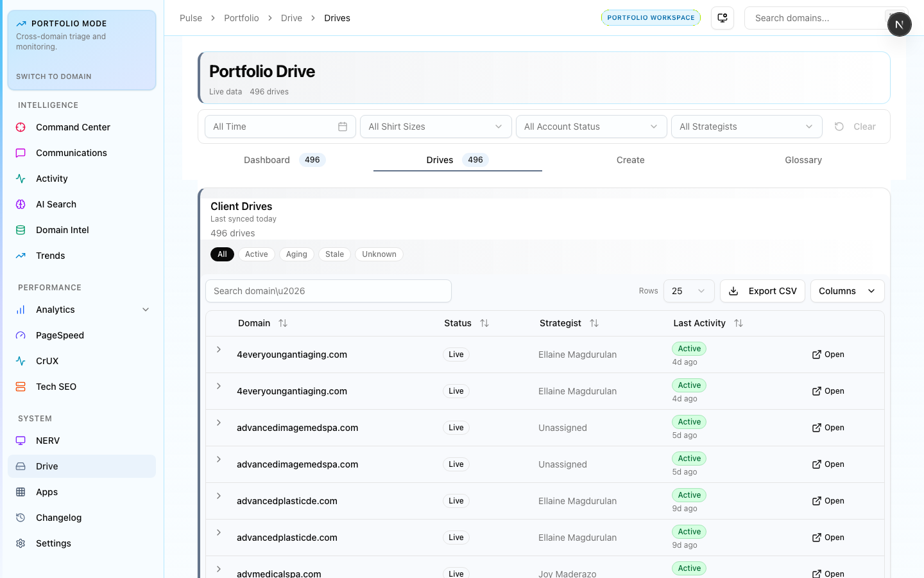The image size is (924, 578).
Task: Open the Changelog history icon
Action: coord(21,518)
